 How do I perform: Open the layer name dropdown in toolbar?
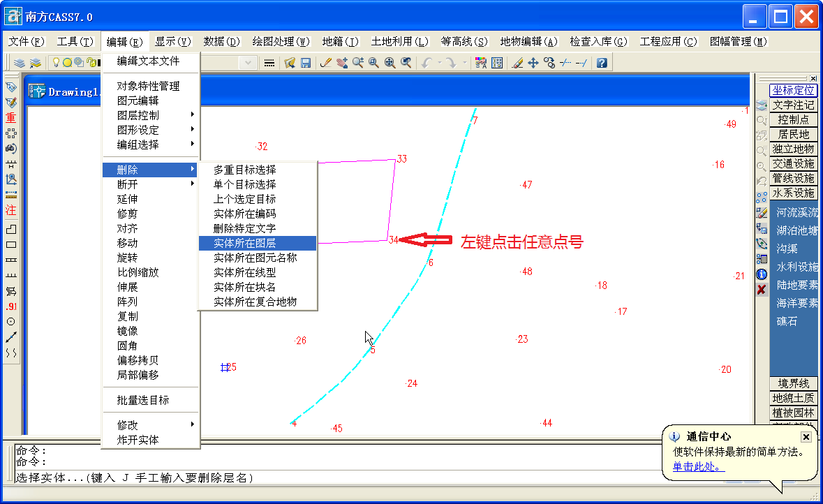248,63
